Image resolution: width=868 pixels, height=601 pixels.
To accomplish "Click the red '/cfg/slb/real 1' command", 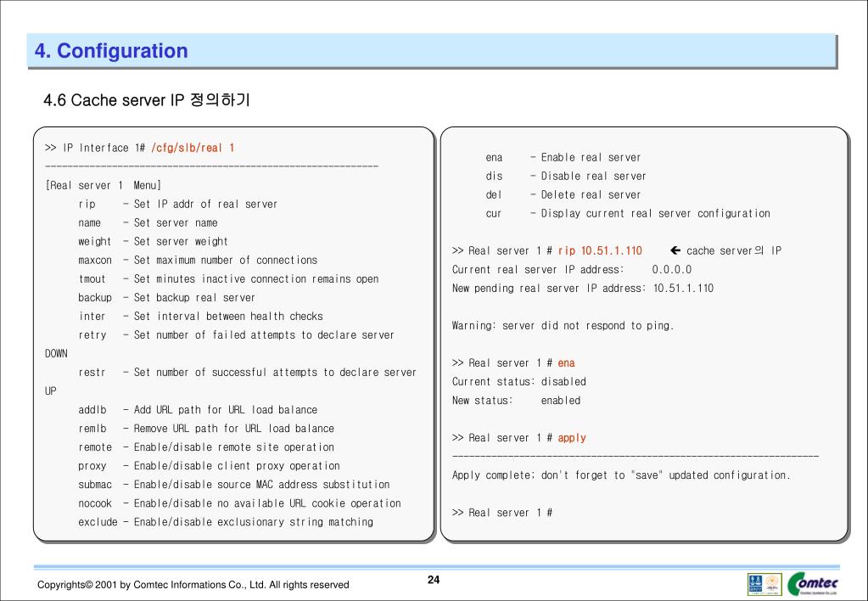I will pos(193,148).
